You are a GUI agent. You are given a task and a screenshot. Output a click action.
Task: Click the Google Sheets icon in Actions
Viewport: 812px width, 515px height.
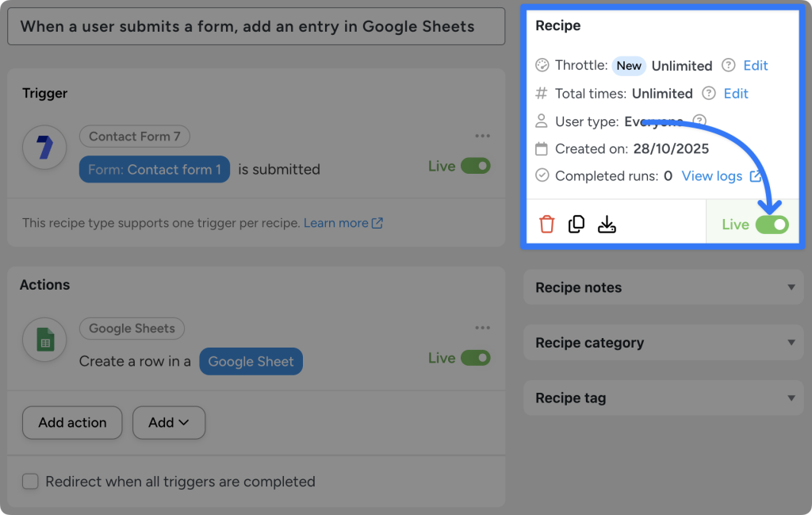pyautogui.click(x=44, y=340)
